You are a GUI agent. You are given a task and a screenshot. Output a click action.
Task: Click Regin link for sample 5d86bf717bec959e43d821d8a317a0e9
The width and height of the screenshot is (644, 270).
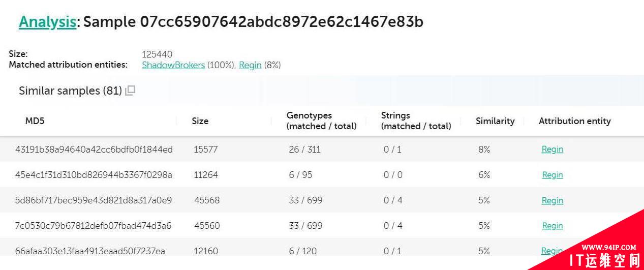(x=552, y=200)
